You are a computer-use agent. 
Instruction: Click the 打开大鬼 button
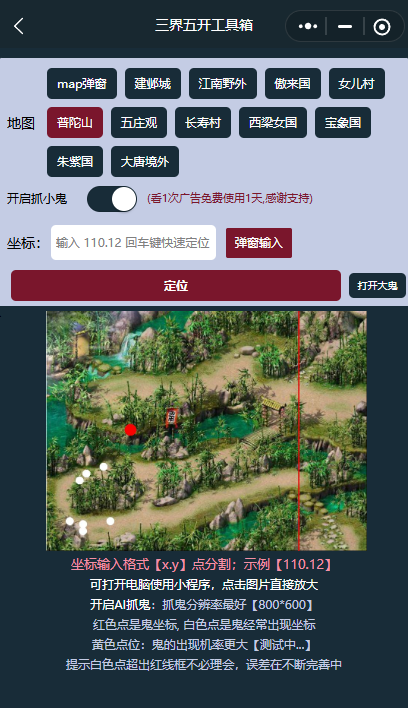(377, 285)
